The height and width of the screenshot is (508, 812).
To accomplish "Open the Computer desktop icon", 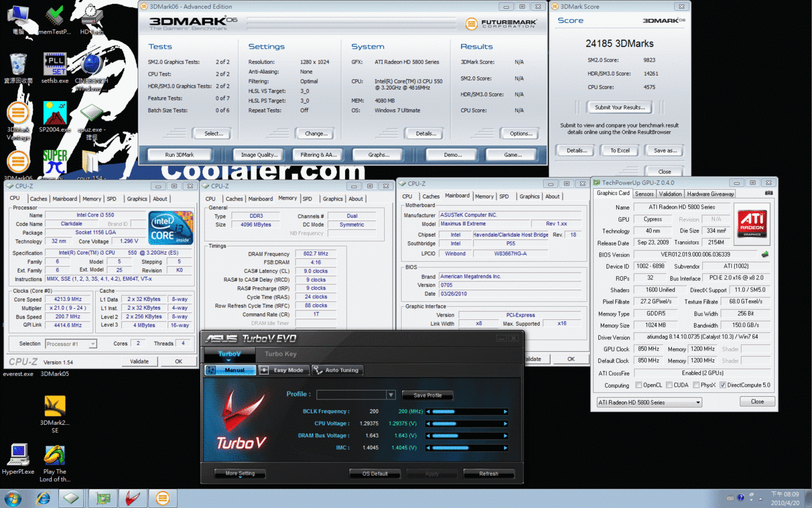I will pyautogui.click(x=18, y=20).
